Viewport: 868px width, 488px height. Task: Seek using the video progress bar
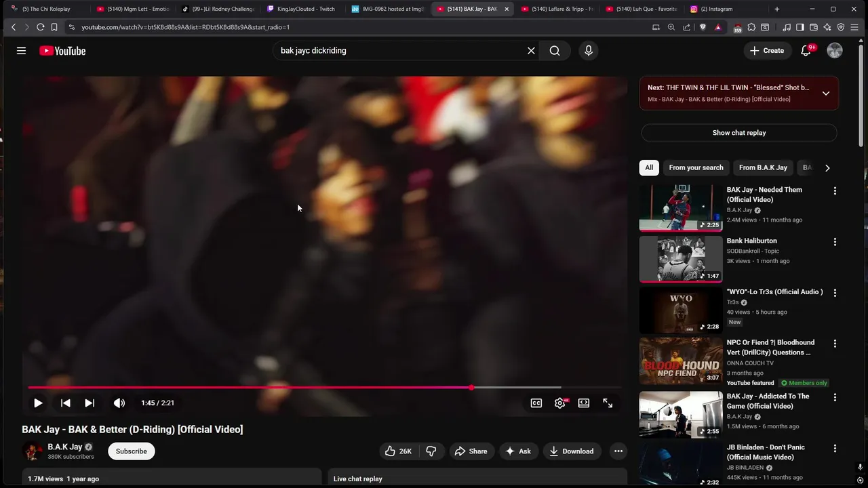324,388
